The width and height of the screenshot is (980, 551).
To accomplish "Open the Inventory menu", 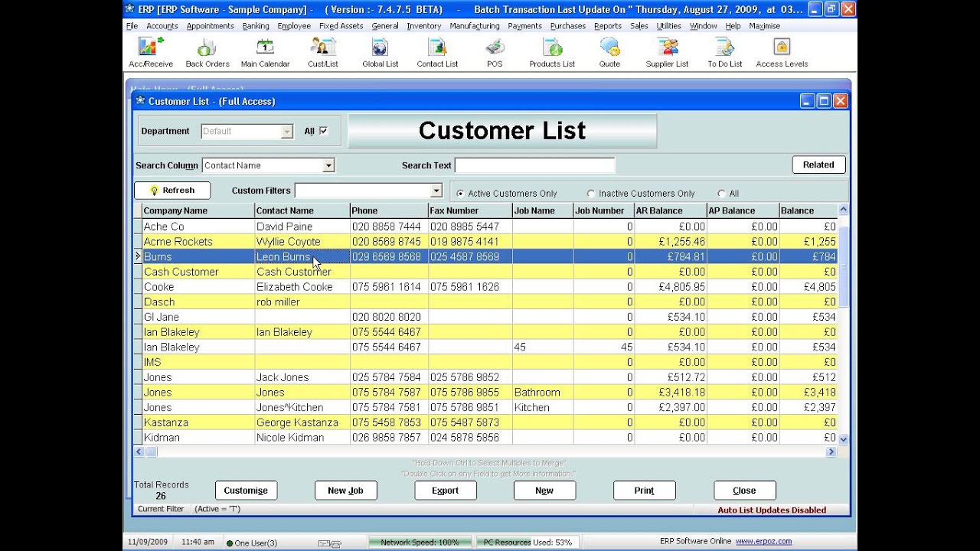I will pyautogui.click(x=424, y=26).
